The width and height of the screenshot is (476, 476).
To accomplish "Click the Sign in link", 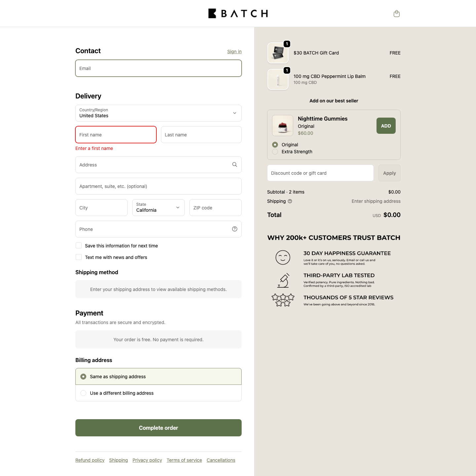I will 234,52.
